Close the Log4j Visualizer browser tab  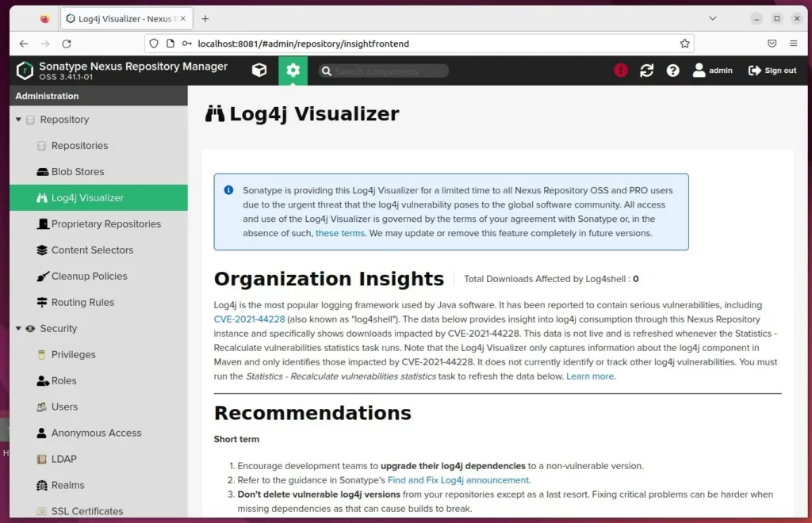coord(183,19)
